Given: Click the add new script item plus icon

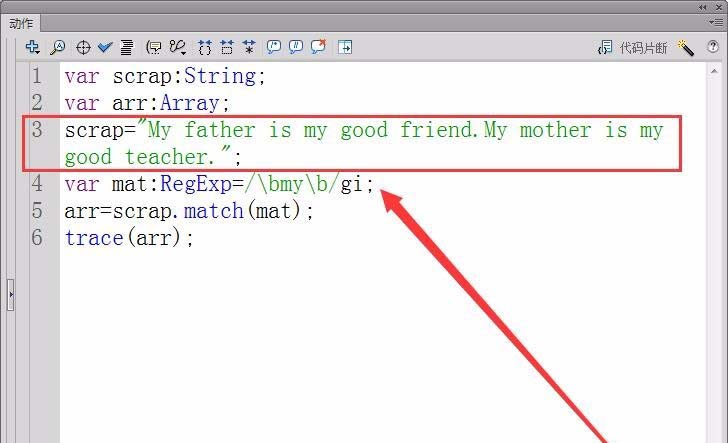Looking at the screenshot, I should point(32,47).
